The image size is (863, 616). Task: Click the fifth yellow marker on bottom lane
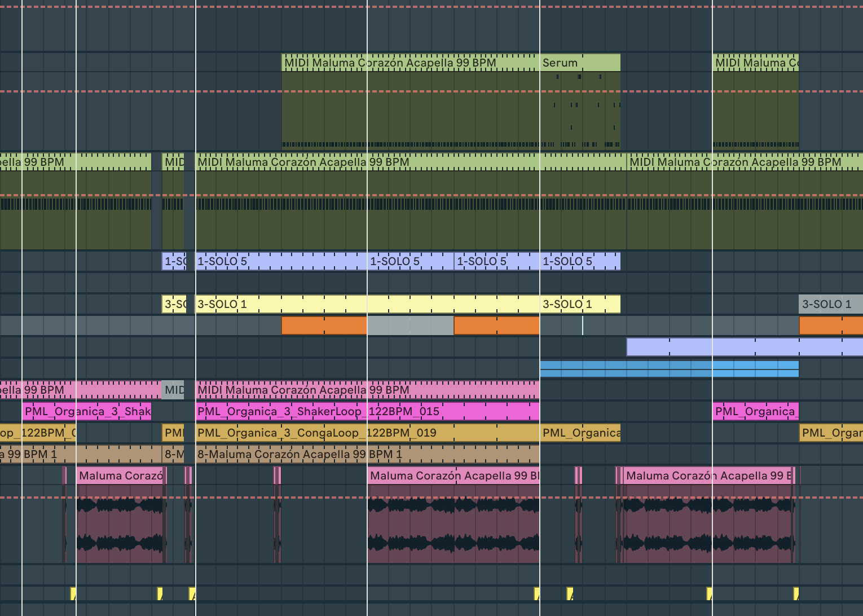[x=570, y=593]
